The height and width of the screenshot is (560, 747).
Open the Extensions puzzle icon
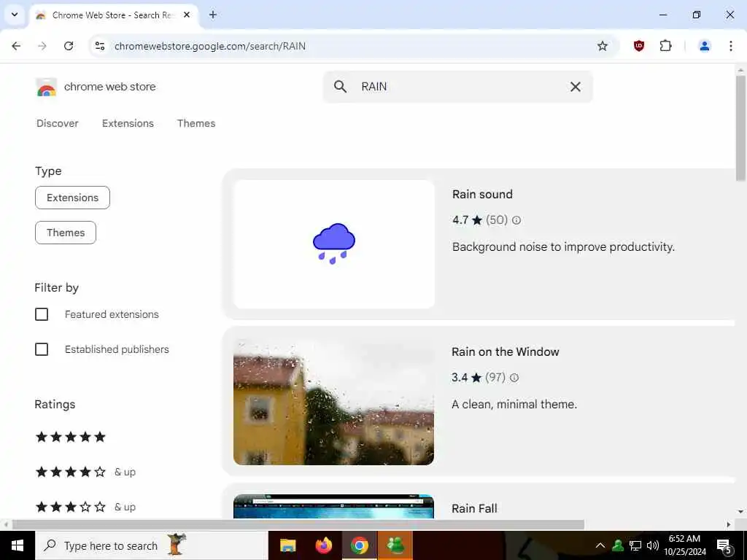click(665, 46)
